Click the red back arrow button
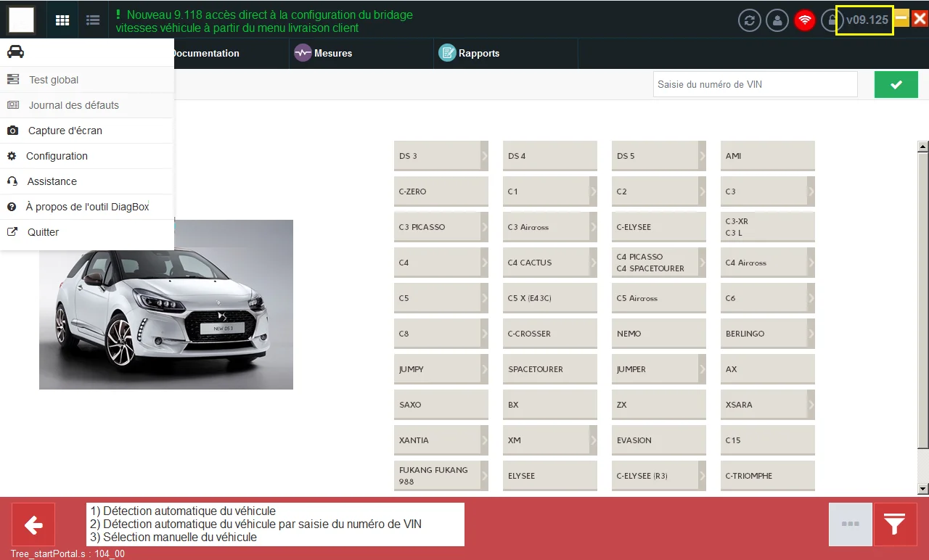Viewport: 929px width, 560px height. [x=33, y=524]
